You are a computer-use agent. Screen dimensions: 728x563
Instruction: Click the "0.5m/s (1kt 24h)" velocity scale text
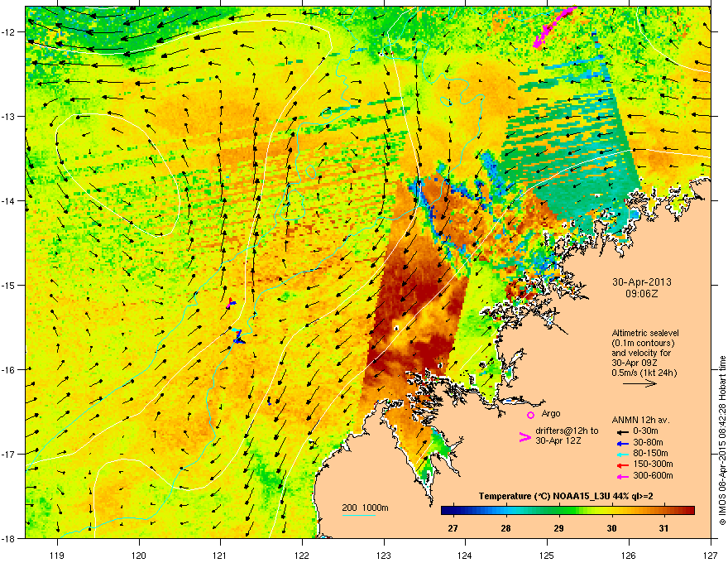(x=644, y=373)
